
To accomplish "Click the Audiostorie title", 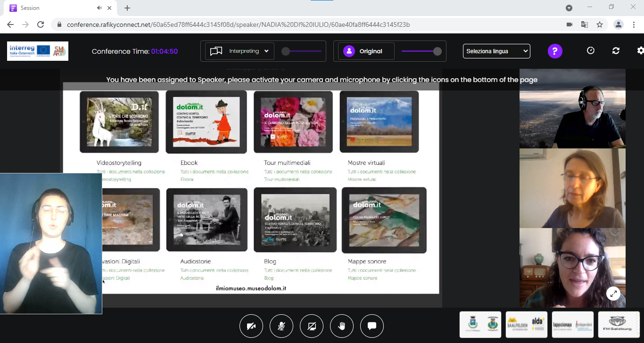I will click(196, 261).
